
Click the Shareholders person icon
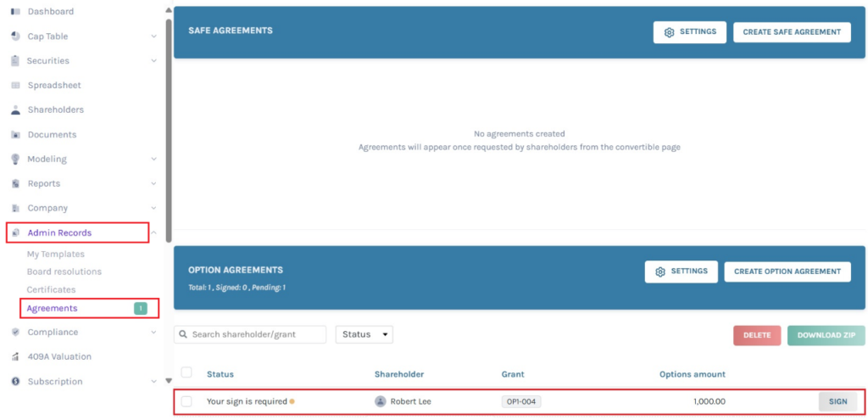[x=15, y=109]
